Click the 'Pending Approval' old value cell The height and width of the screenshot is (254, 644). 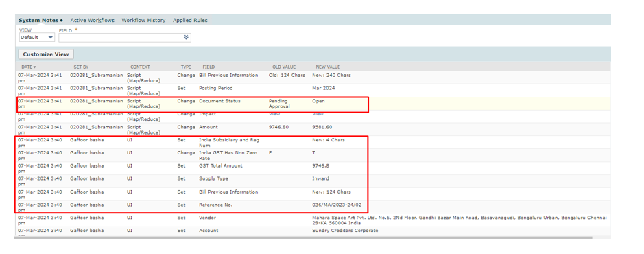click(x=279, y=103)
